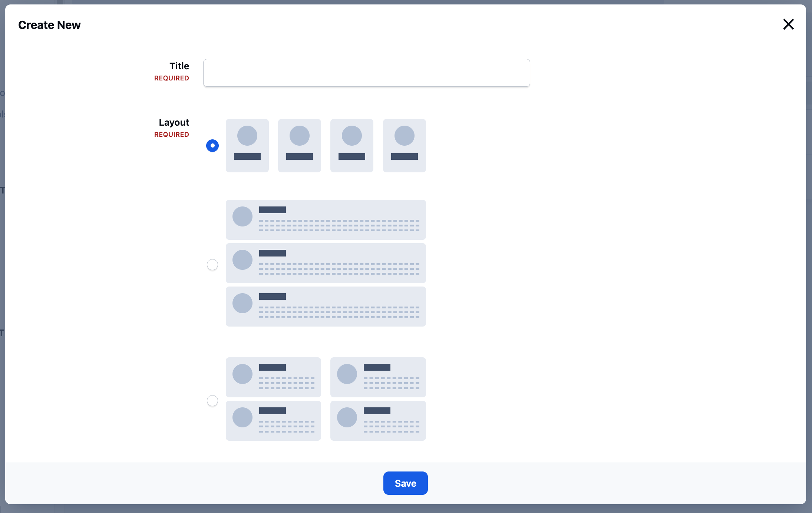Click the Save button
812x513 pixels.
click(405, 483)
